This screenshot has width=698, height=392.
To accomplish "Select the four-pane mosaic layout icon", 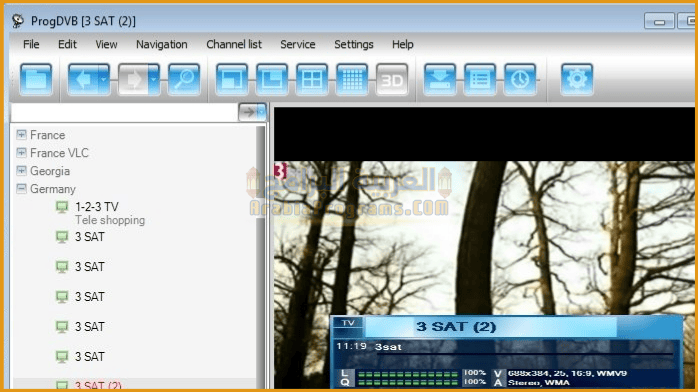I will tap(312, 79).
